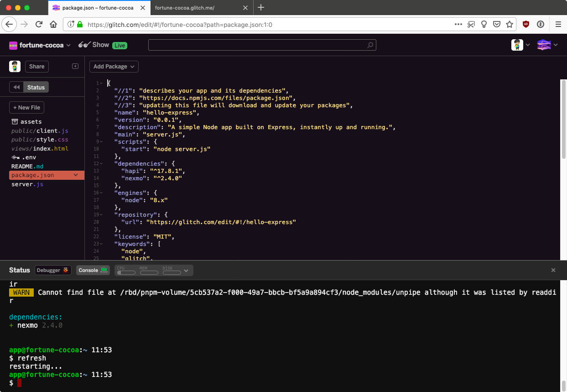Open server.js in file list
567x392 pixels.
click(27, 184)
